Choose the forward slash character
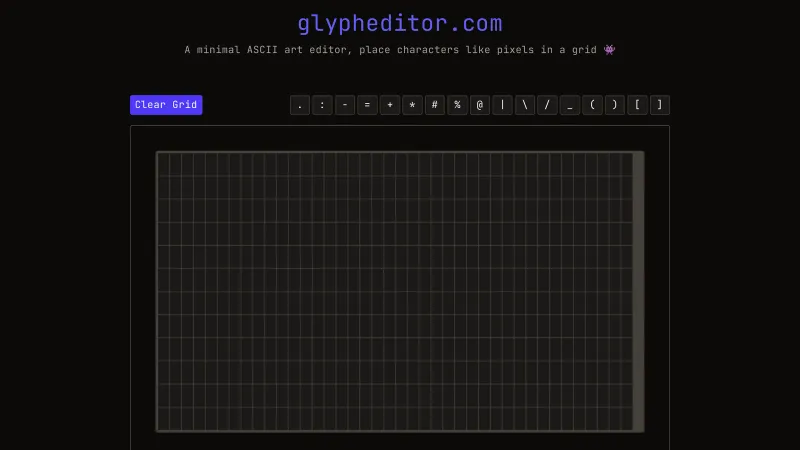This screenshot has height=450, width=800. (547, 105)
